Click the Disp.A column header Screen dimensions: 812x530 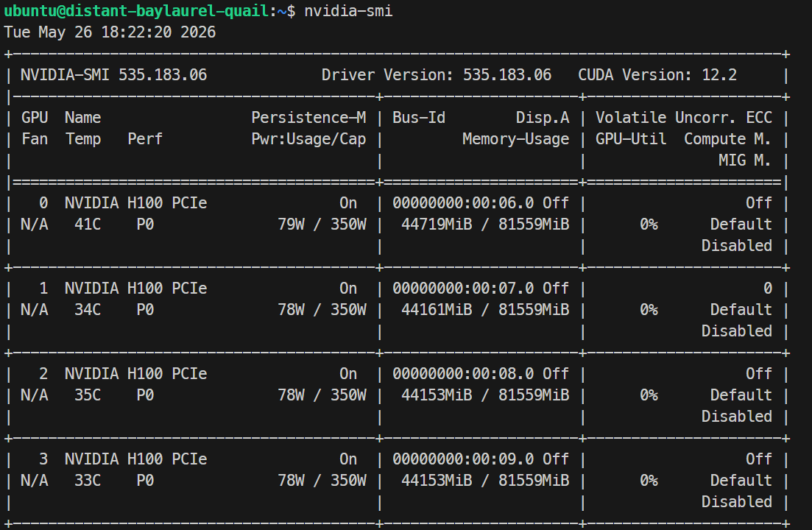543,118
